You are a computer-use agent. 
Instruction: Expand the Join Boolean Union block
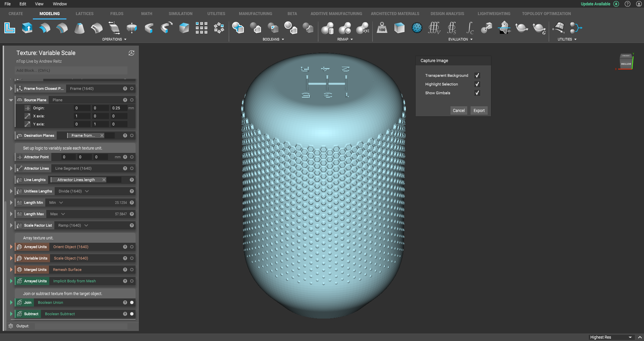[x=11, y=302]
